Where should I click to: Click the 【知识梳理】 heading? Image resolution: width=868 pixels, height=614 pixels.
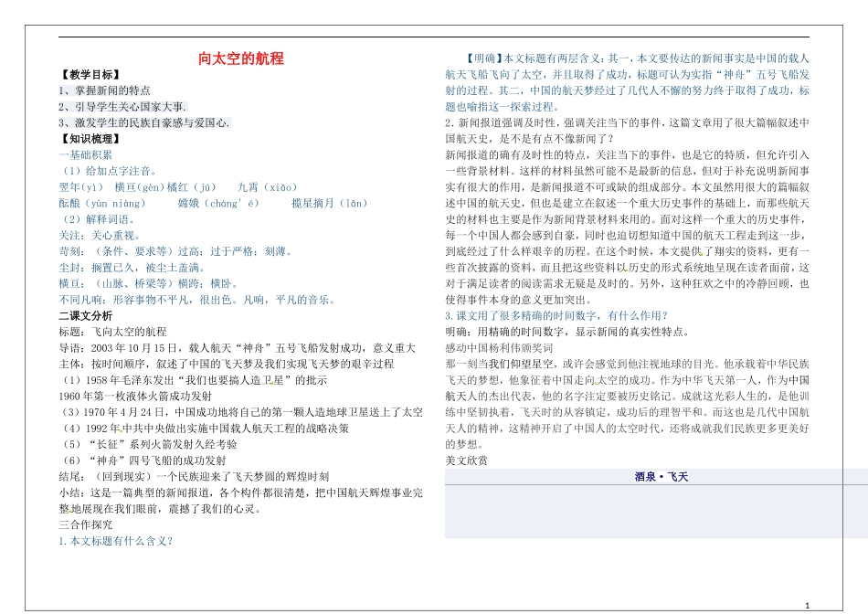point(90,139)
